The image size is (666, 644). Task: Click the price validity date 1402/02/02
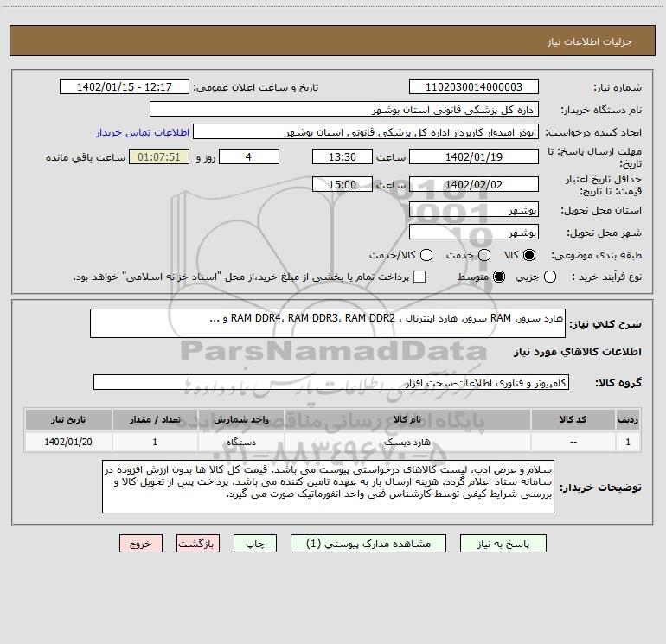click(x=474, y=184)
